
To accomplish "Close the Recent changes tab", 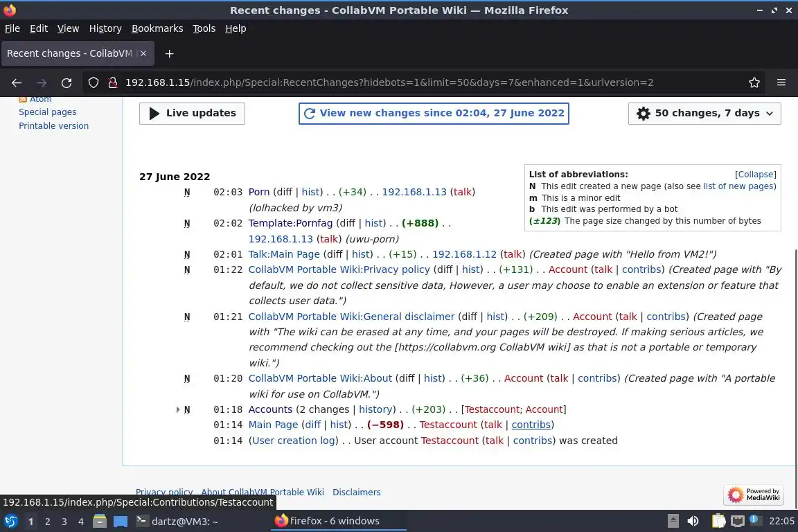I will [x=143, y=53].
